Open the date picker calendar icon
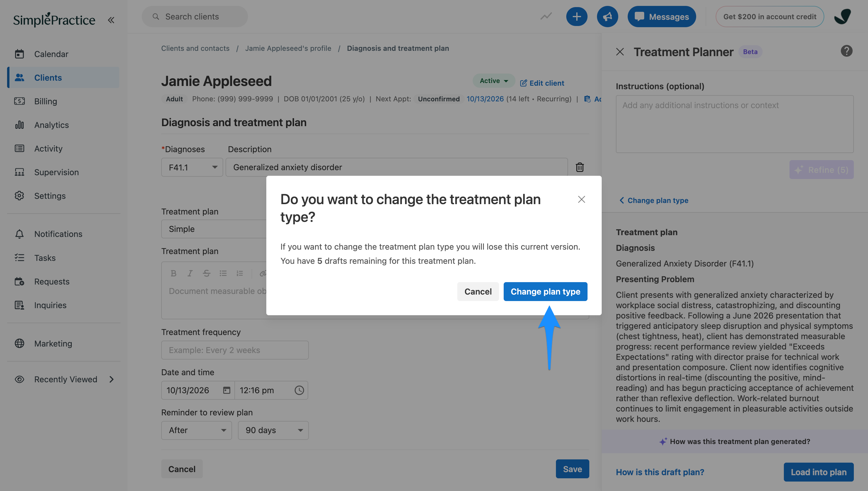 226,390
